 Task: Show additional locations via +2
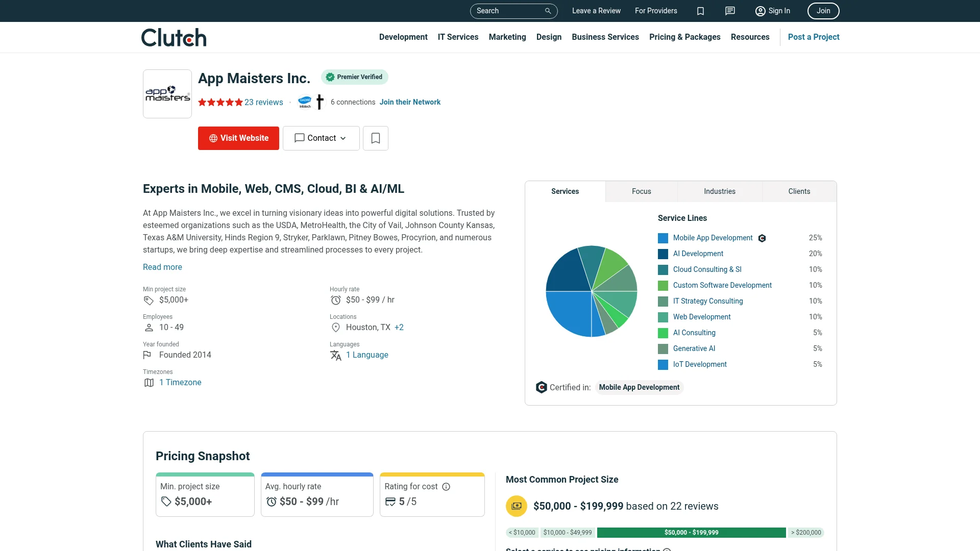399,328
